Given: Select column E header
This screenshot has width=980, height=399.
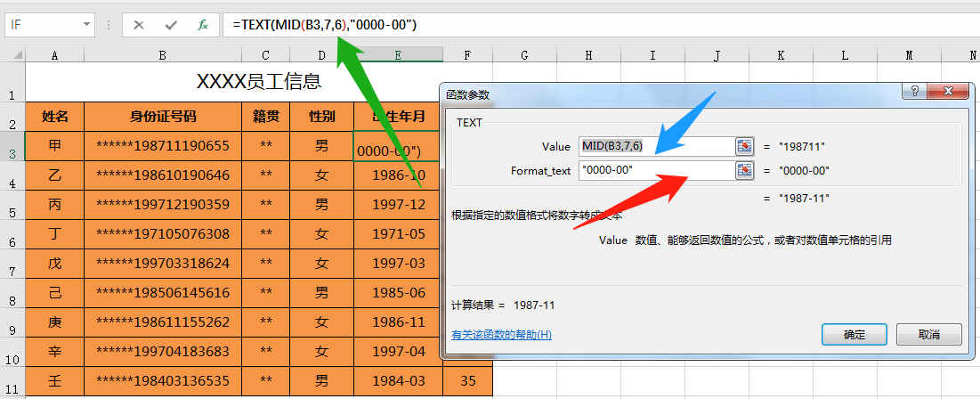Looking at the screenshot, I should tap(398, 55).
